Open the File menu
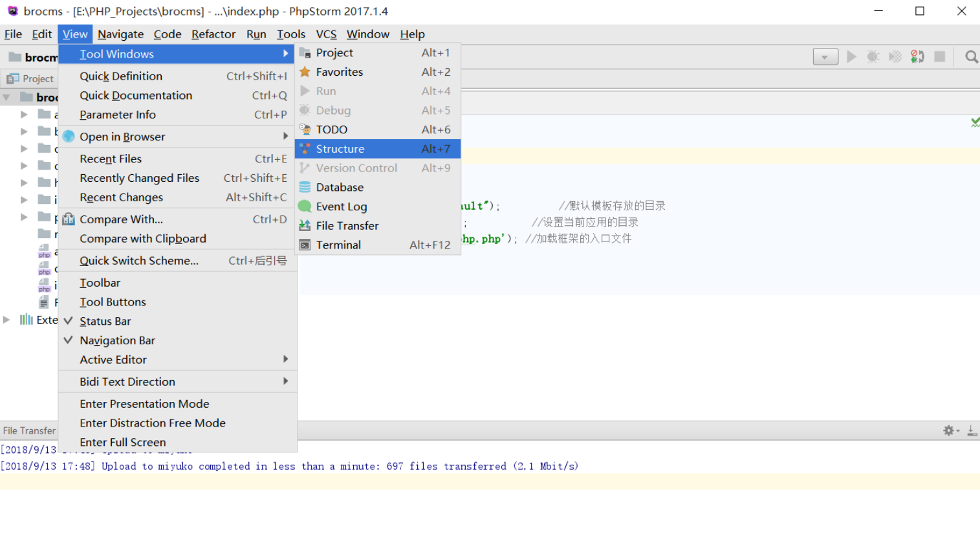The height and width of the screenshot is (534, 980). pyautogui.click(x=13, y=34)
